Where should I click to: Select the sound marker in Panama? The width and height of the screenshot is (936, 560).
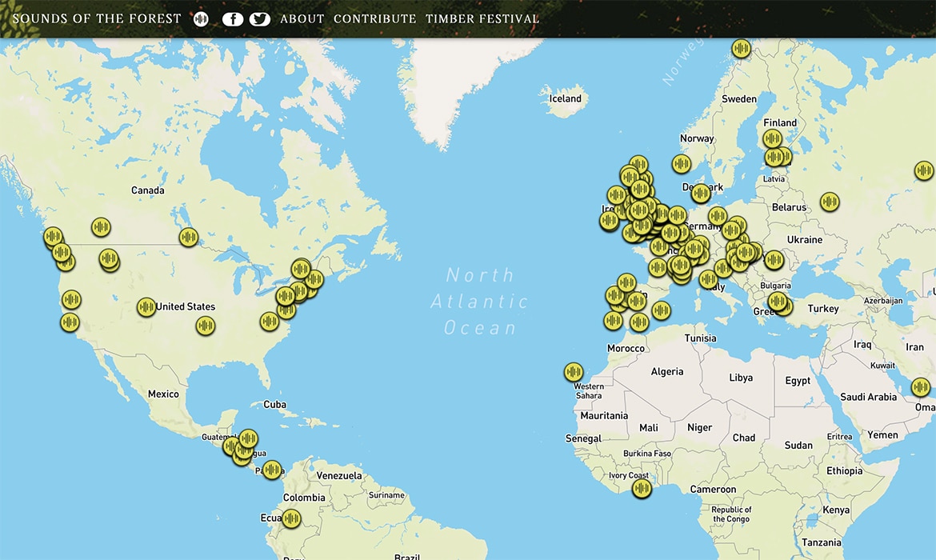click(x=272, y=470)
